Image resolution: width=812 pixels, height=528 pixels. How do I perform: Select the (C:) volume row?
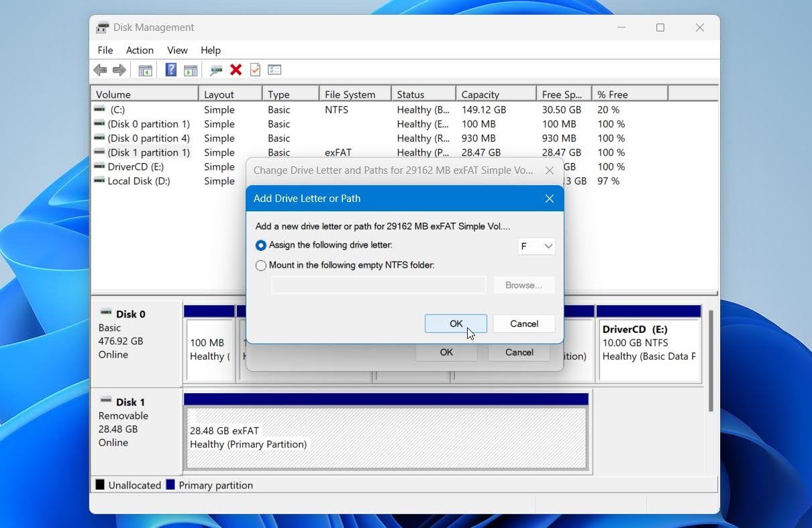pos(404,110)
